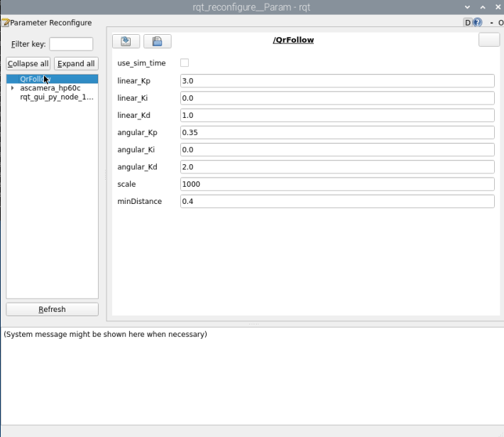Click the linear_Kp value field
The width and height of the screenshot is (504, 437).
[337, 81]
